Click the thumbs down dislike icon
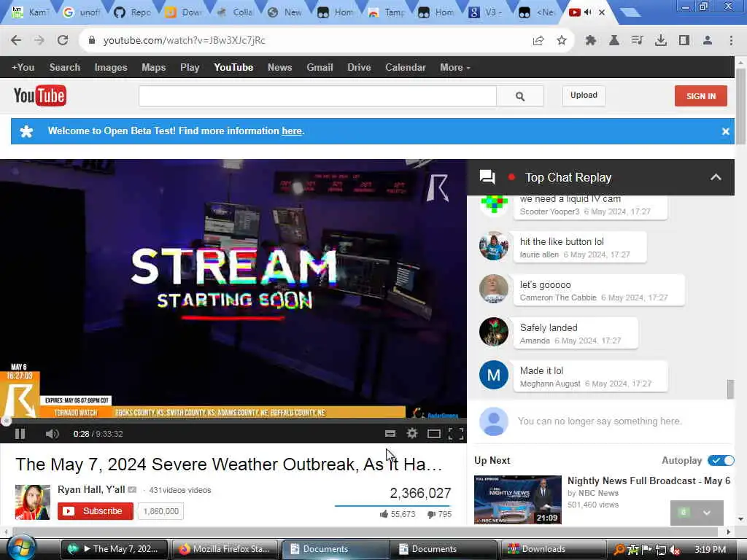 431,515
